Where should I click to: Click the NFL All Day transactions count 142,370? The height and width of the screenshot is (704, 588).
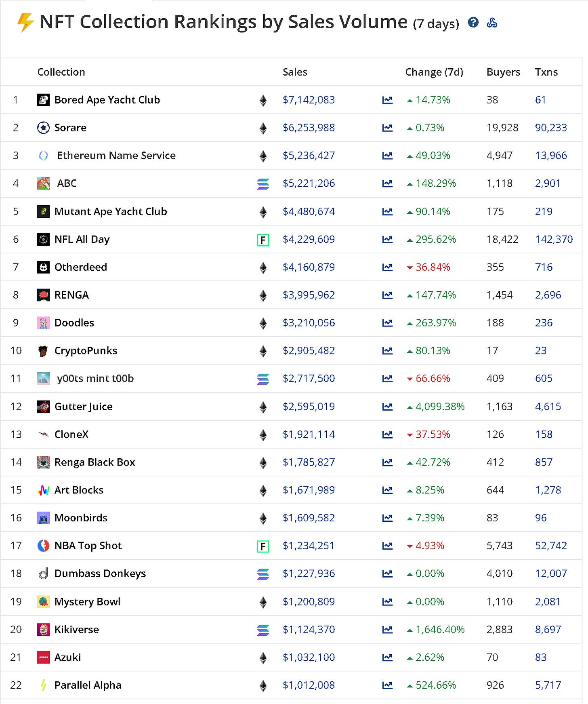[554, 239]
